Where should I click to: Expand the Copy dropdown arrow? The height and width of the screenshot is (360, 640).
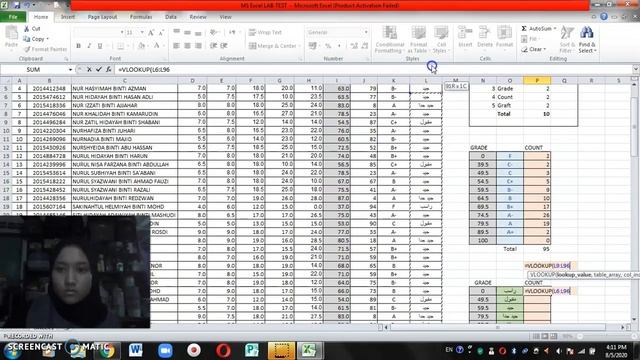coord(48,39)
